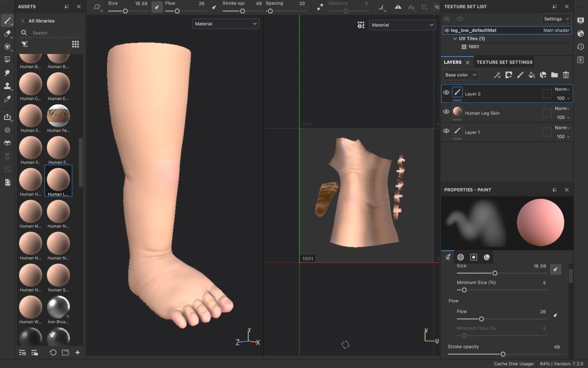
Task: Open the History clock icon in right dock
Action: pyautogui.click(x=581, y=47)
